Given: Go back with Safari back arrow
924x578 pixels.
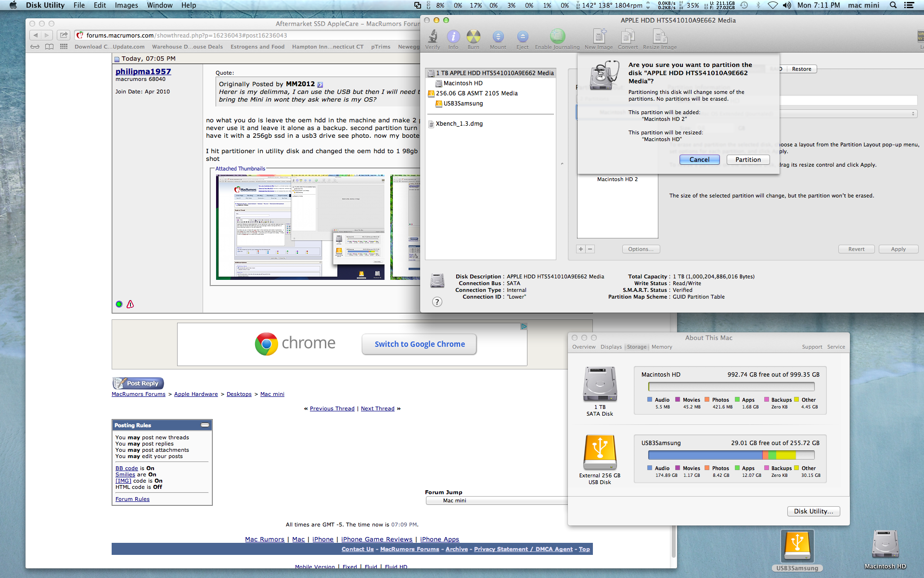Looking at the screenshot, I should pyautogui.click(x=35, y=35).
